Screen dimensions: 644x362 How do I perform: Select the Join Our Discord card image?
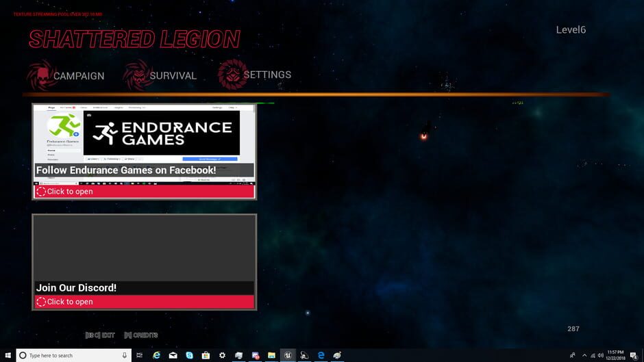coord(144,248)
